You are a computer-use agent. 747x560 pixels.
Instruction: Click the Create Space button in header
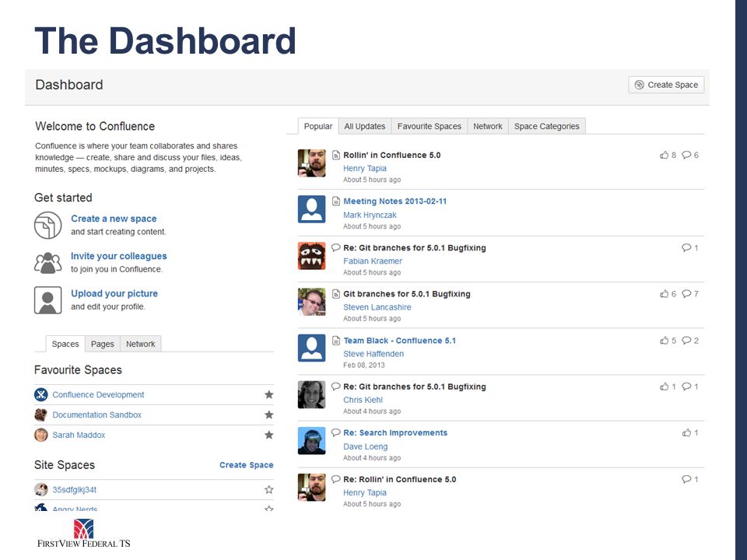[666, 85]
